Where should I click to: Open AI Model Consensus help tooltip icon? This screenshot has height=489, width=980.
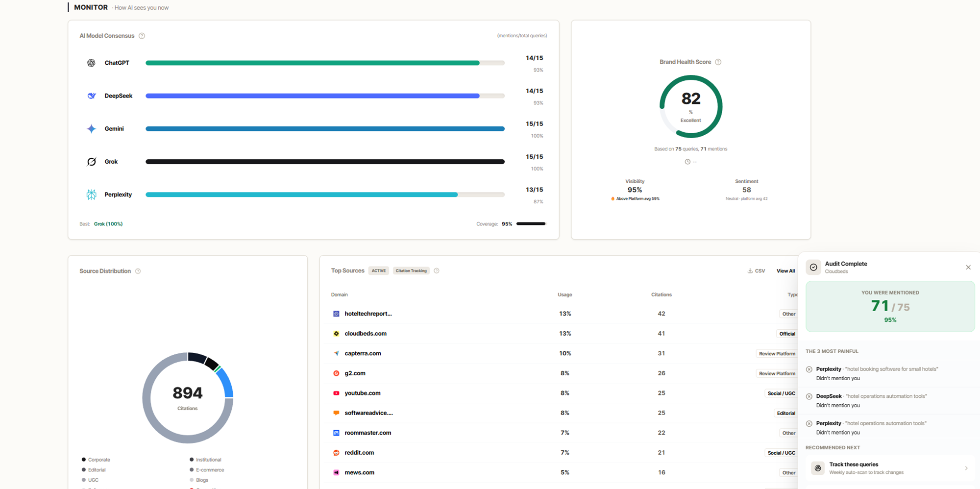click(142, 36)
